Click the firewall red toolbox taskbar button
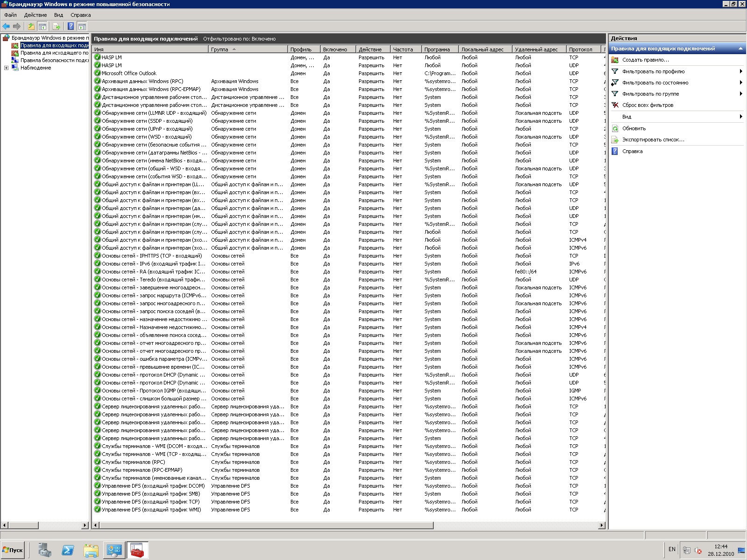 click(137, 550)
